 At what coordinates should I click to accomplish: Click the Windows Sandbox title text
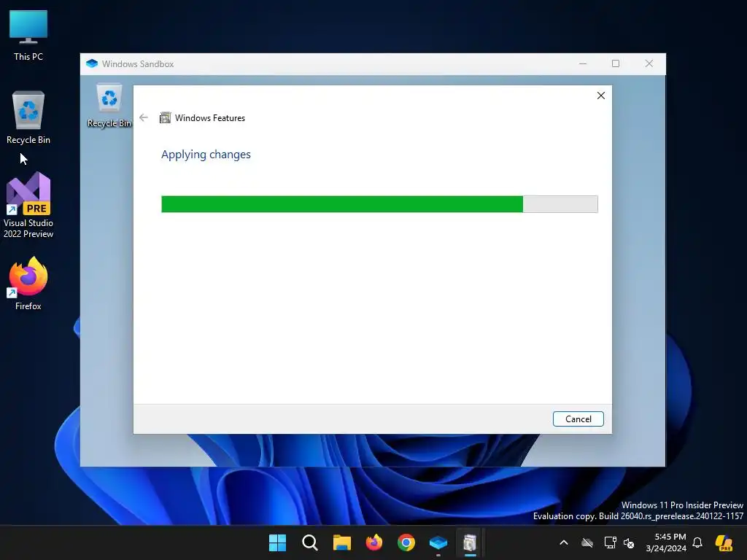point(138,64)
